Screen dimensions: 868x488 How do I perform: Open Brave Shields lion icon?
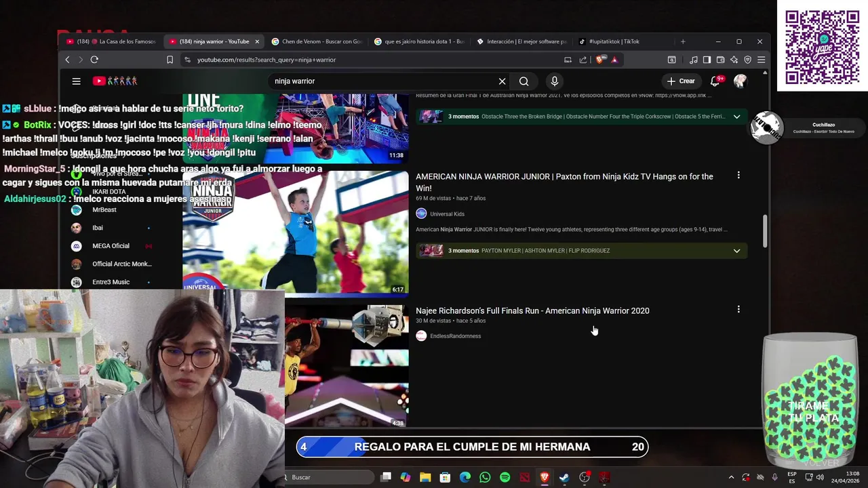pyautogui.click(x=600, y=60)
